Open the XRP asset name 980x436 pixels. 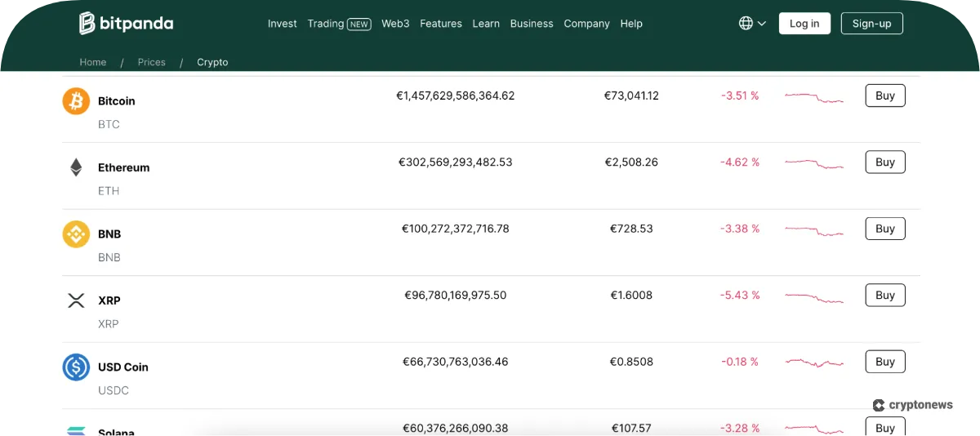pyautogui.click(x=109, y=300)
